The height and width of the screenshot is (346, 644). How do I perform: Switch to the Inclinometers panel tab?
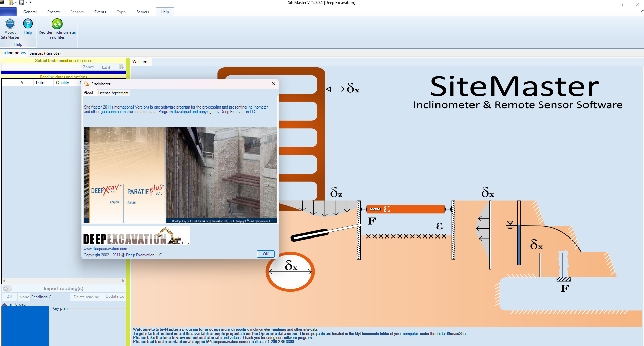[13, 53]
